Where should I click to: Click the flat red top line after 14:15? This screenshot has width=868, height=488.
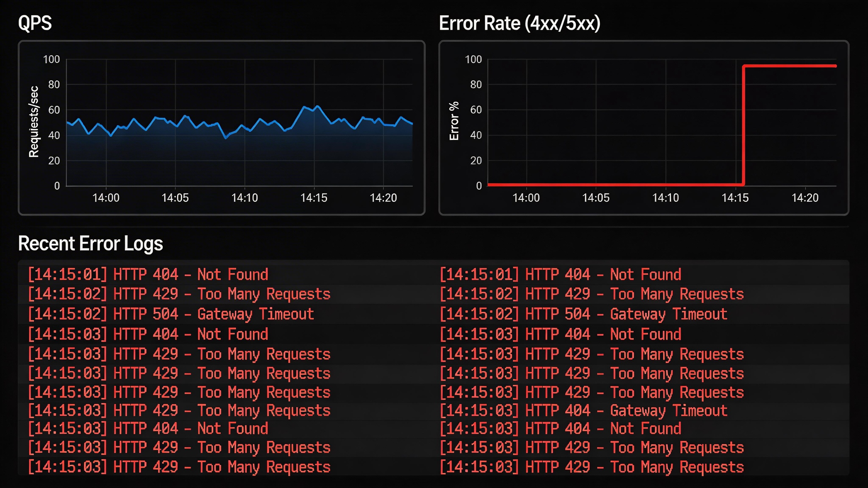click(790, 66)
